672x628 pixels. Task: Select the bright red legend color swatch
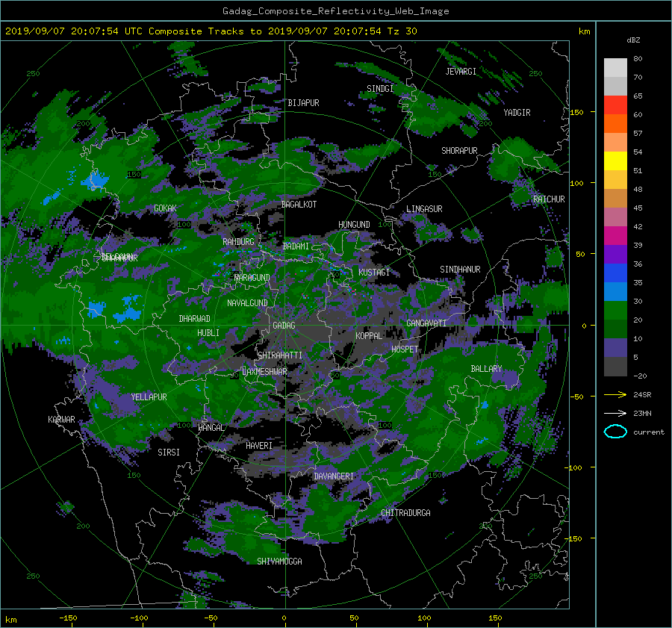pyautogui.click(x=615, y=105)
